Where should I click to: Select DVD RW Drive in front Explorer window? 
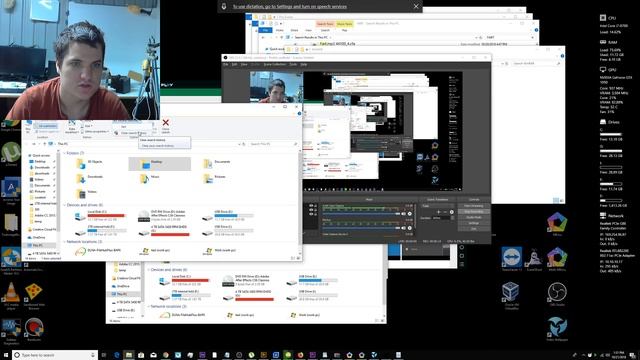[163, 216]
